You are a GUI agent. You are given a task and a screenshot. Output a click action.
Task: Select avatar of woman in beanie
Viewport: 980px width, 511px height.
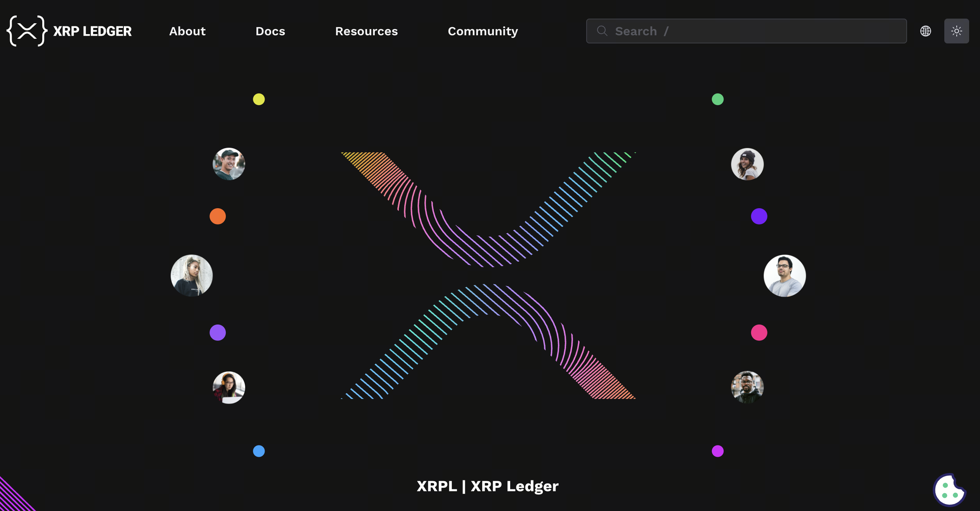tap(747, 164)
